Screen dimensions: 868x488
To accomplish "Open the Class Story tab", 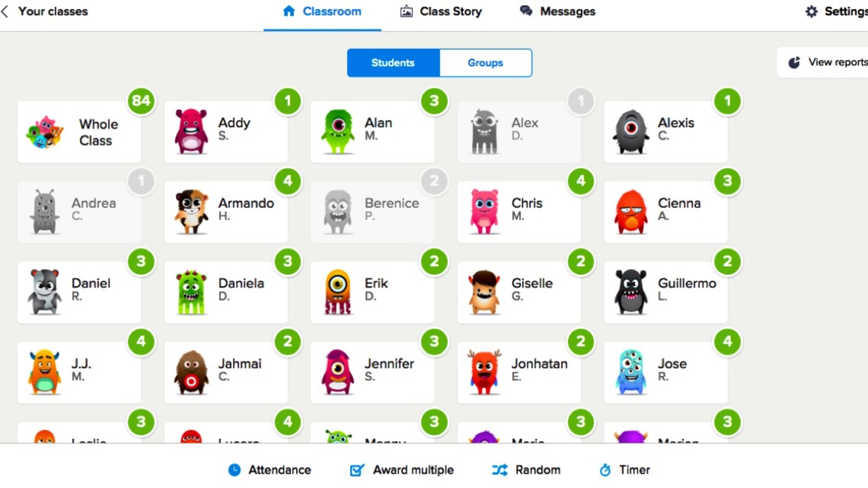I will pos(441,11).
